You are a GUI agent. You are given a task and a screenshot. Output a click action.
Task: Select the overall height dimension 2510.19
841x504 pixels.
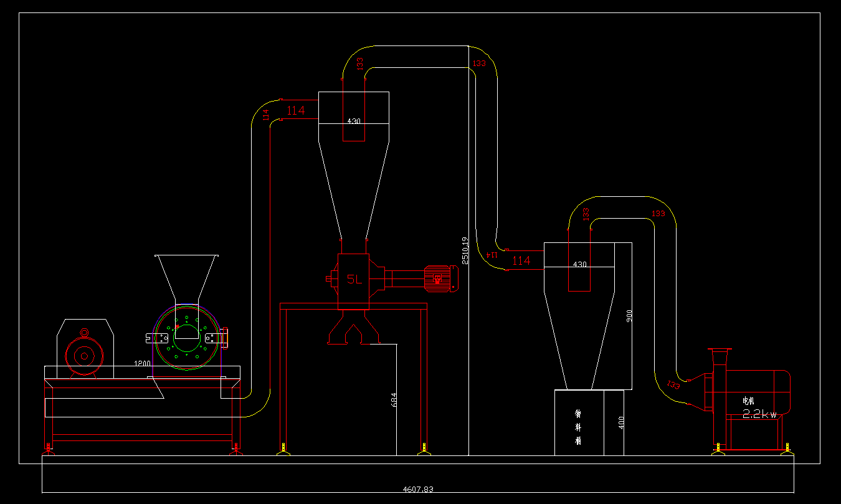point(465,250)
